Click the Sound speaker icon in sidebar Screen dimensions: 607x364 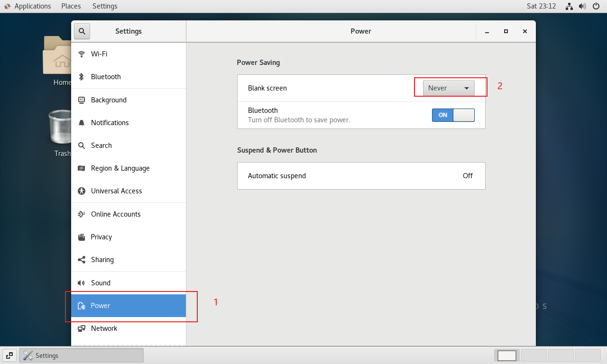tap(82, 283)
